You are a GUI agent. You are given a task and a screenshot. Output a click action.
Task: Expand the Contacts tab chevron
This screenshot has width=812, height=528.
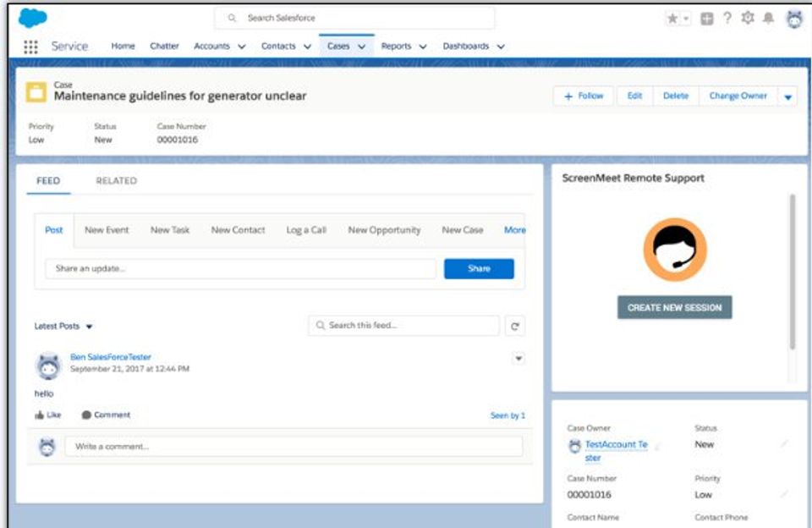307,47
